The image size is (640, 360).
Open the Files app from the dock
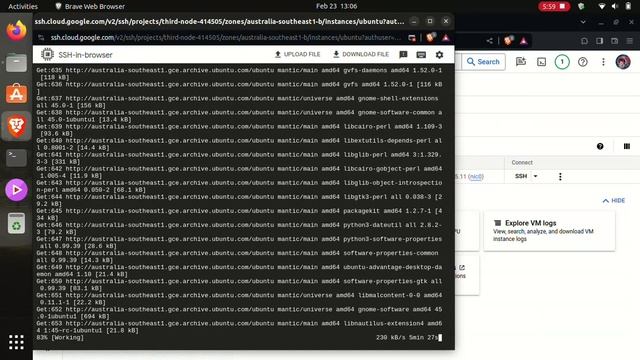pyautogui.click(x=16, y=62)
